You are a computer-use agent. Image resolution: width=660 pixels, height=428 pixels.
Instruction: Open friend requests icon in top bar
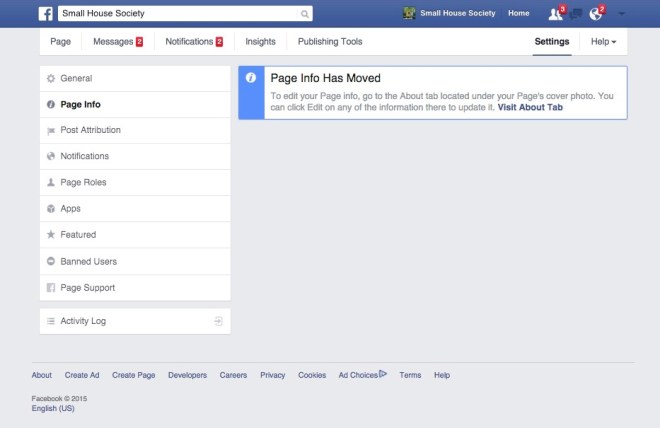coord(556,14)
